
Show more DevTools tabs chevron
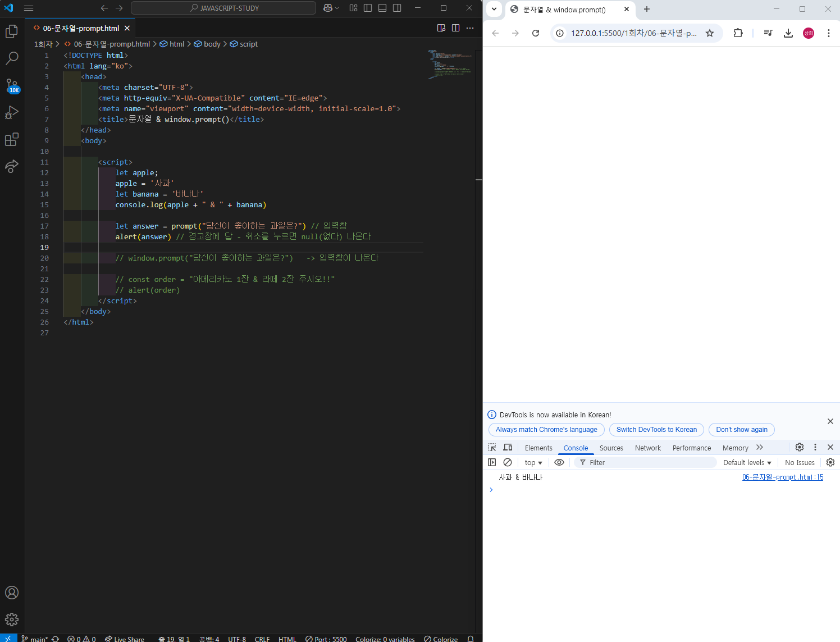pyautogui.click(x=760, y=448)
